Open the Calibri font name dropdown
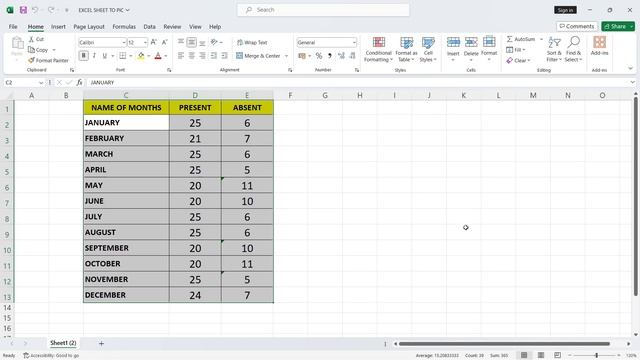Screen dimensions: 640x360 [x=124, y=42]
